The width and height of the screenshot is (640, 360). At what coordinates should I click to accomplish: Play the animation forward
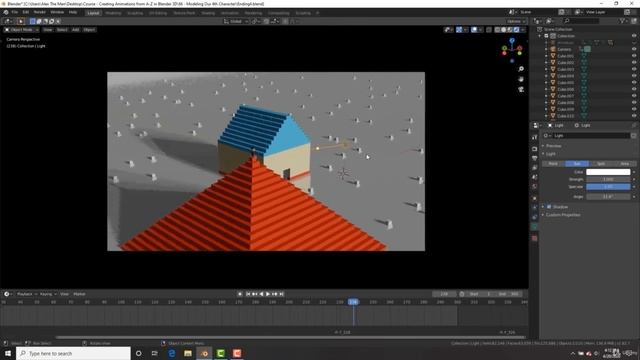click(268, 294)
